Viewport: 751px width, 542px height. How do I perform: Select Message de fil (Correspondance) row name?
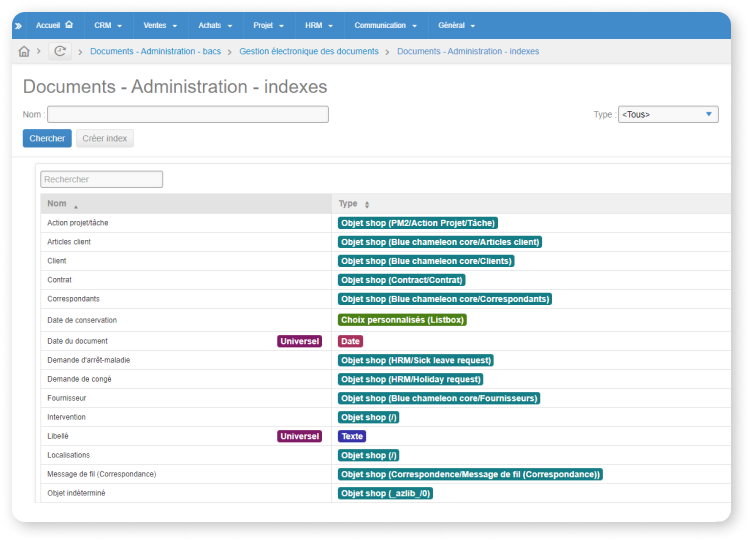(x=102, y=474)
